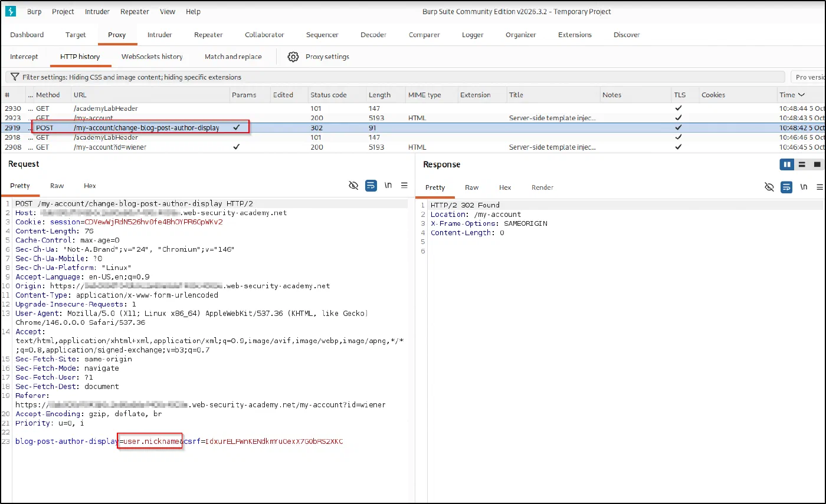Click the Burp Suite lightning logo icon
The width and height of the screenshot is (826, 504).
click(x=10, y=11)
